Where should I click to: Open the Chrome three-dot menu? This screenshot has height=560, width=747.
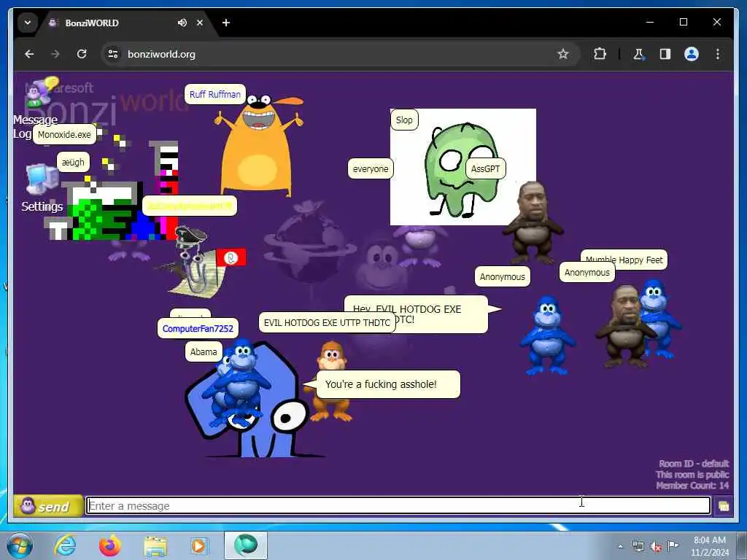(718, 54)
